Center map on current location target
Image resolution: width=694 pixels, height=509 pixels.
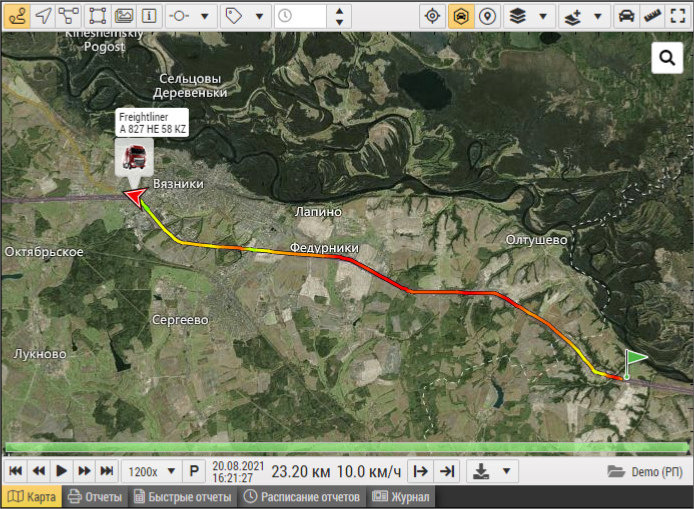point(432,16)
